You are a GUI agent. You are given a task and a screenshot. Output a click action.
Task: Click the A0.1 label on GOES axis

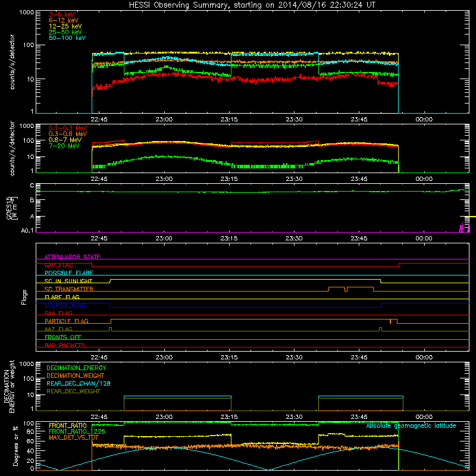click(x=27, y=230)
